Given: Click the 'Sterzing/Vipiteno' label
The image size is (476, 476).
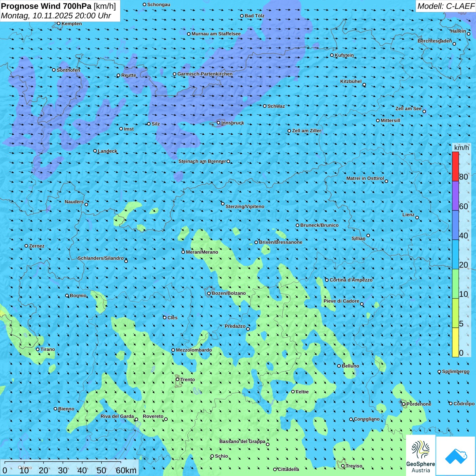Looking at the screenshot, I should click(245, 206).
